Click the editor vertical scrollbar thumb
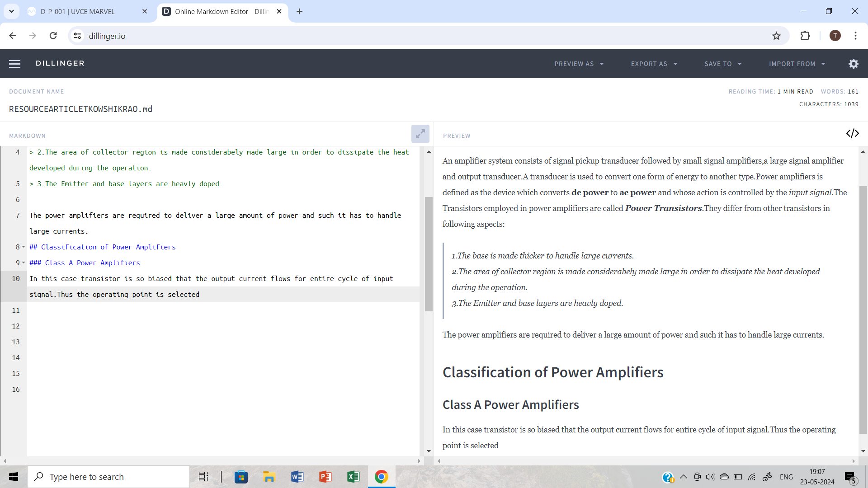Screen dimensions: 868x488 click(x=429, y=254)
